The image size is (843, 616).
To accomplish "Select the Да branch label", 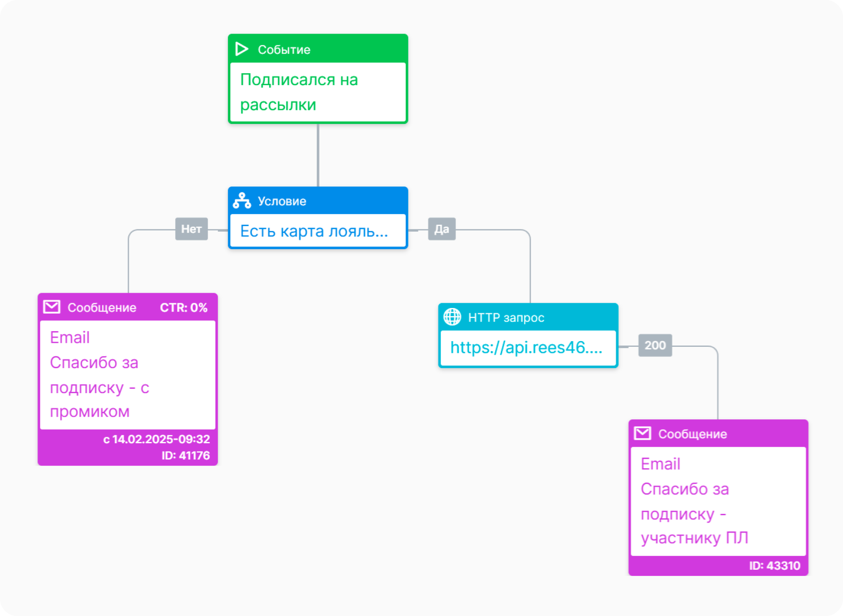I will click(442, 229).
